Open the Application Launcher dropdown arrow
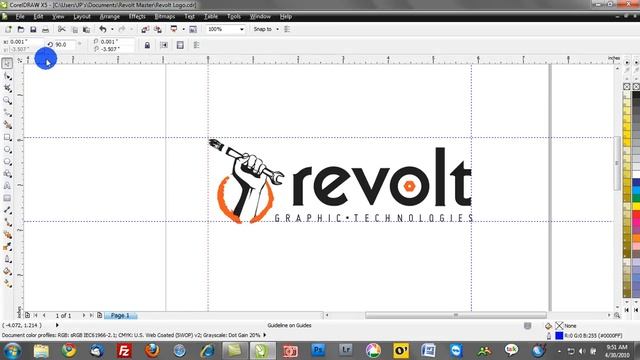The height and width of the screenshot is (360, 640). coord(183,29)
